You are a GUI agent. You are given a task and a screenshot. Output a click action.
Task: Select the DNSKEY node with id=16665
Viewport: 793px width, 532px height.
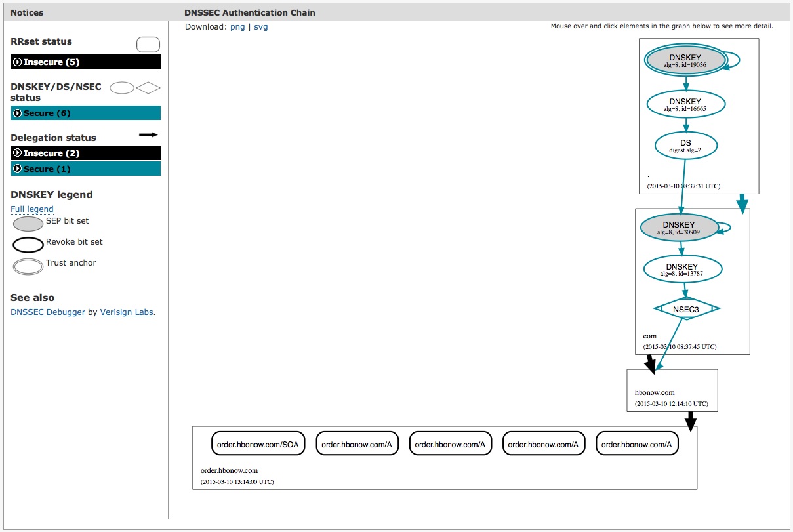[x=685, y=104]
